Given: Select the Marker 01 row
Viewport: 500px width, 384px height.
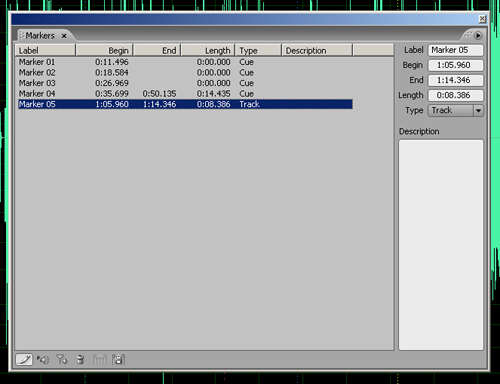Looking at the screenshot, I should point(185,62).
